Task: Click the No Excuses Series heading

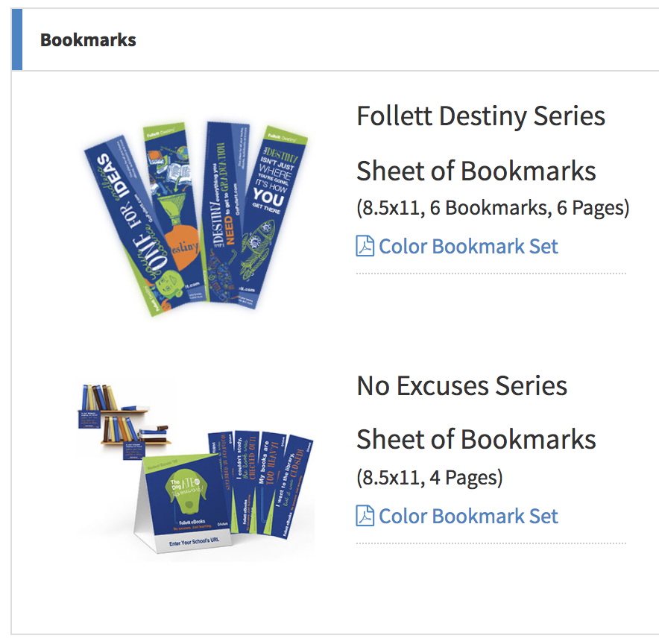Action: 461,386
